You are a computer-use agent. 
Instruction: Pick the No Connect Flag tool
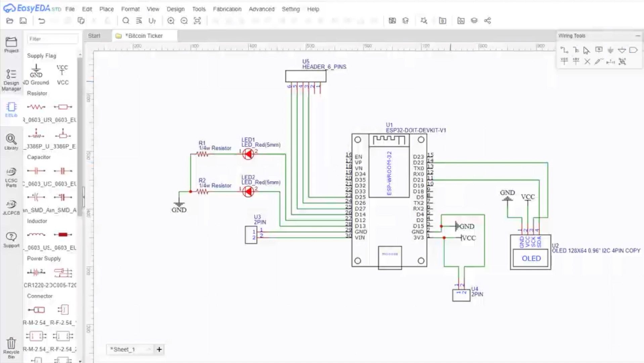point(587,62)
